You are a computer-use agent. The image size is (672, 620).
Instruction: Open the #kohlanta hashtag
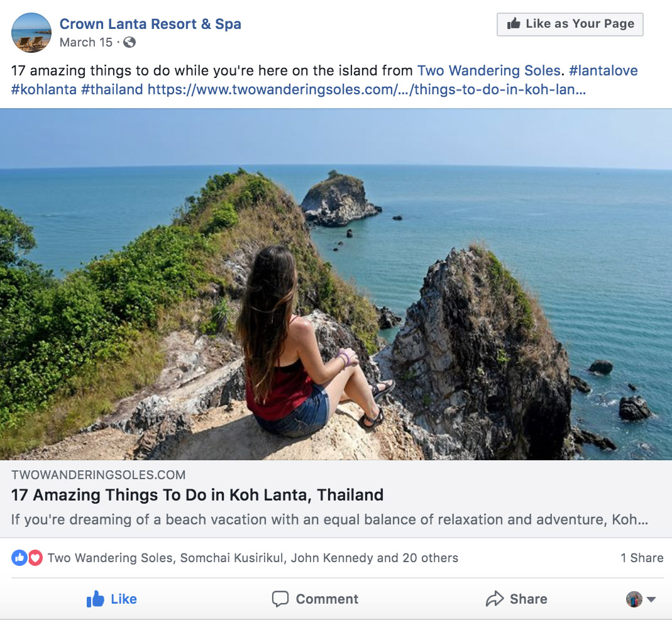click(44, 90)
